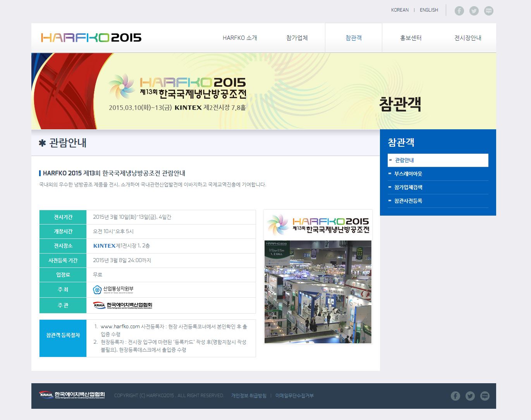Click the COPYRIGHT HARFKO2015 footer text
Screen dimensions: 531x420
[x=169, y=396]
